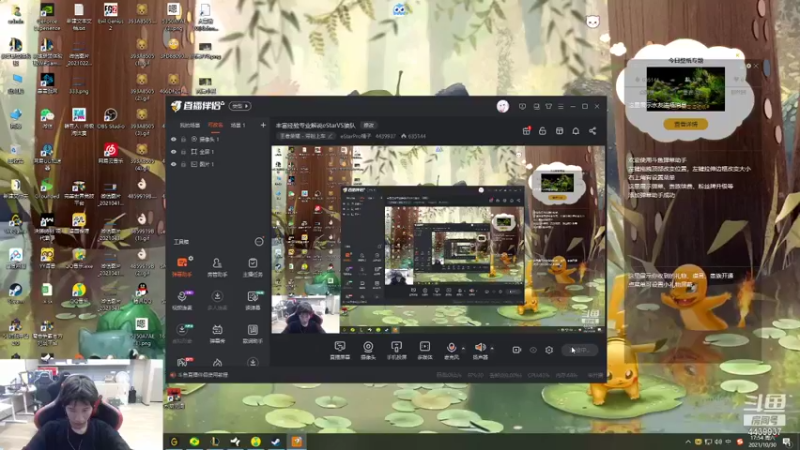Hide the 图片 1 source with its eye icon

tap(173, 164)
